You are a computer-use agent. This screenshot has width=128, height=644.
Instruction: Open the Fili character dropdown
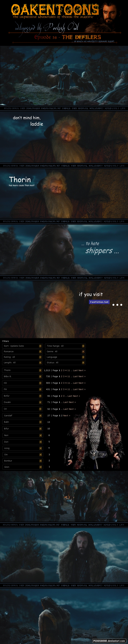point(22,389)
